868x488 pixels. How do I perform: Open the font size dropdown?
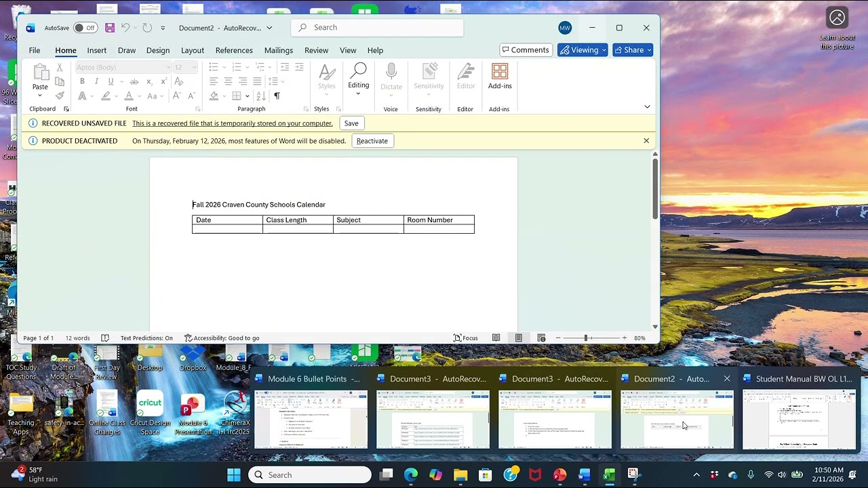(195, 67)
